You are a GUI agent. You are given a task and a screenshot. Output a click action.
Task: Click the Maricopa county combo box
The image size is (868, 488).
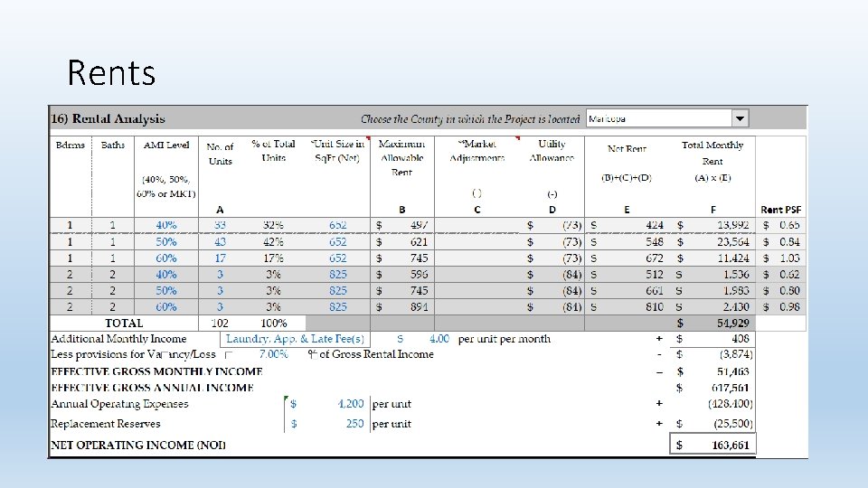(667, 118)
